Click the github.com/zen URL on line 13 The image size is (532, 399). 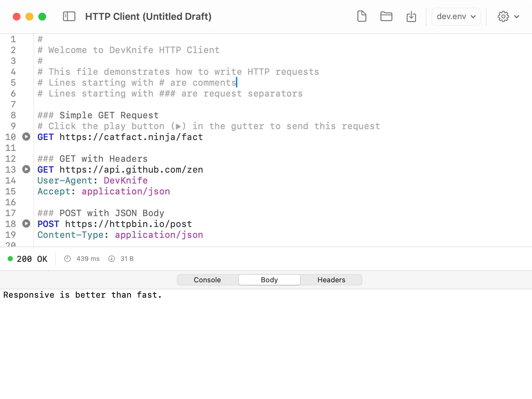131,169
